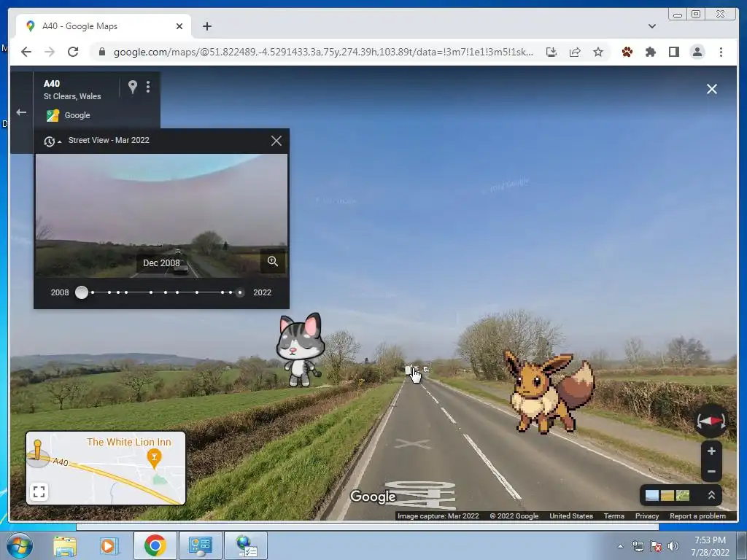Viewport: 747px width, 560px height.
Task: Click Report a problem
Action: click(x=697, y=516)
